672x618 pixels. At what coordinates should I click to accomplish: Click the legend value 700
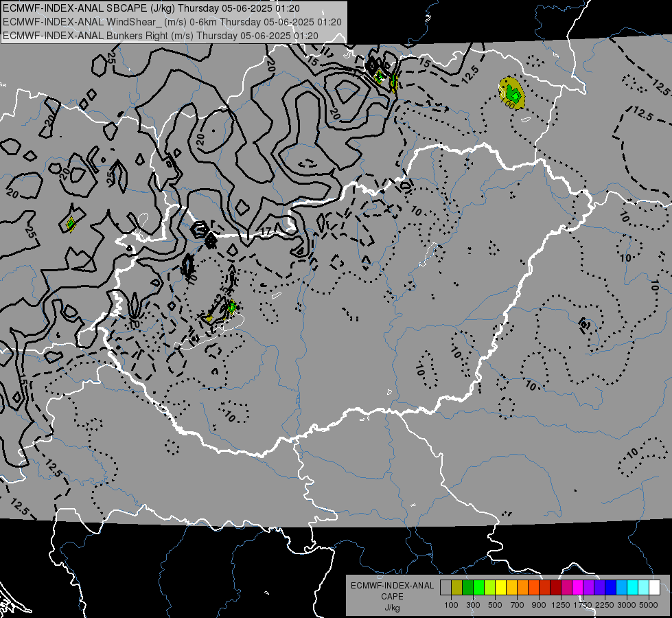tap(518, 605)
